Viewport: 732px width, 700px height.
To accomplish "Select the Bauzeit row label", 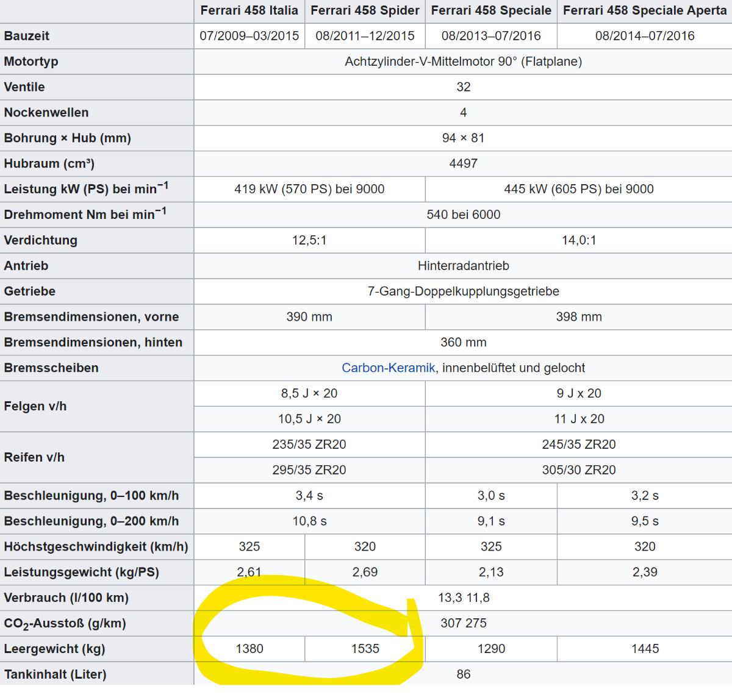I will pos(27,36).
